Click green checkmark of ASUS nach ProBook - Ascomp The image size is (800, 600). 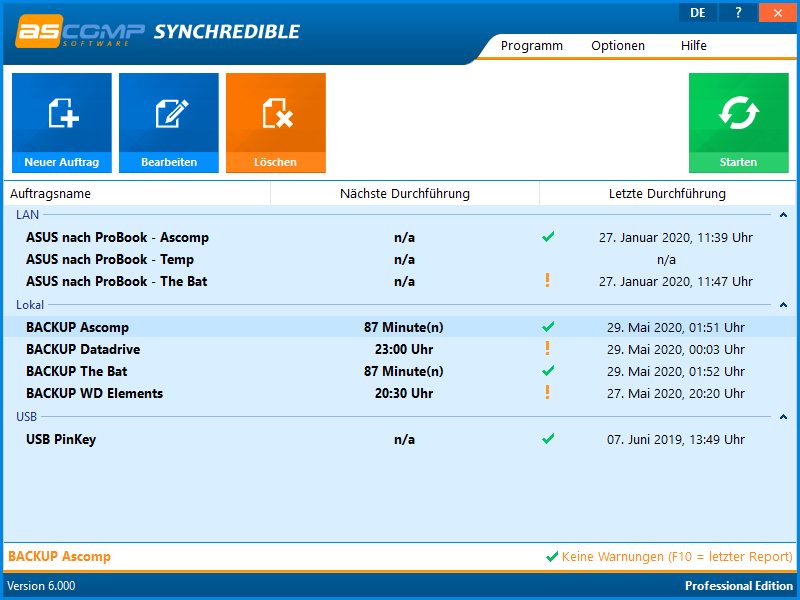(547, 237)
